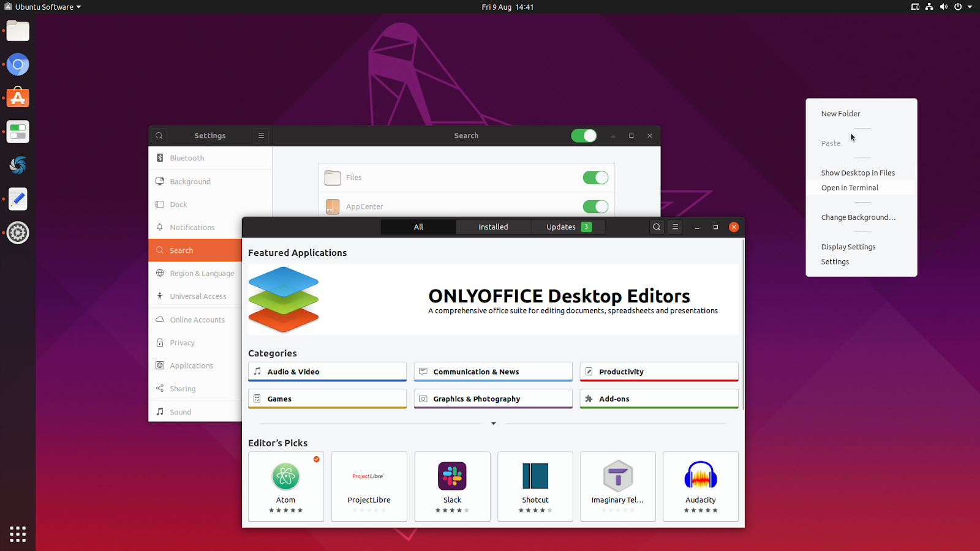Select Sound in the Settings sidebar
Viewport: 980px width, 551px height.
[x=181, y=411]
